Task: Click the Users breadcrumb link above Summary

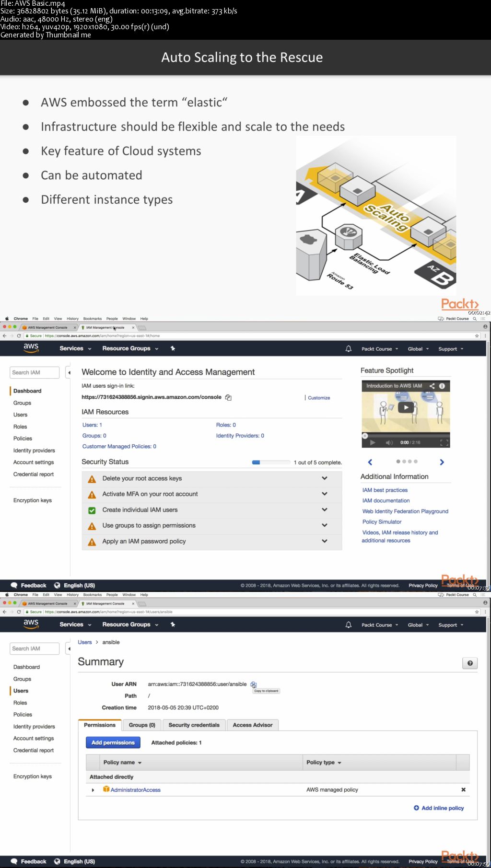Action: (85, 642)
